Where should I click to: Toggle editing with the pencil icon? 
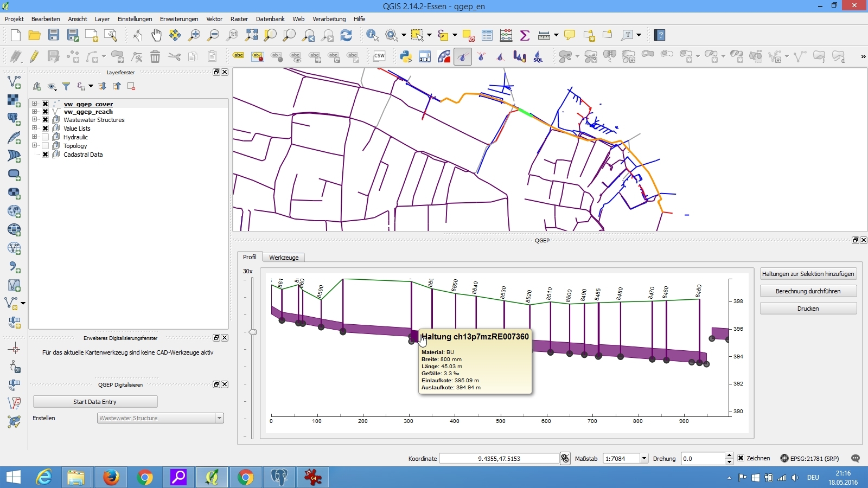(35, 56)
